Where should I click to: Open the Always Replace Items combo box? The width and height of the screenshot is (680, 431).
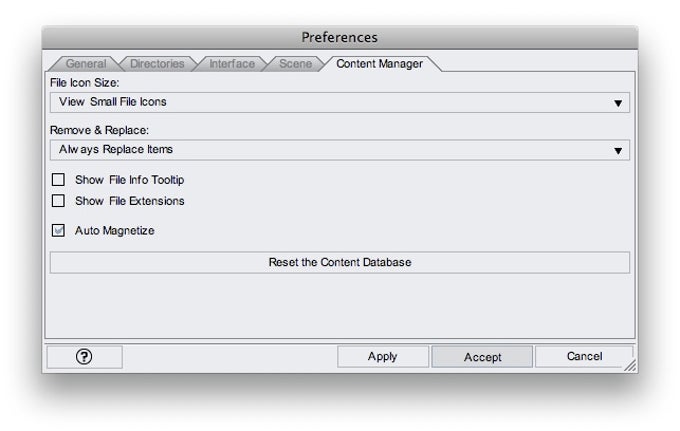340,150
